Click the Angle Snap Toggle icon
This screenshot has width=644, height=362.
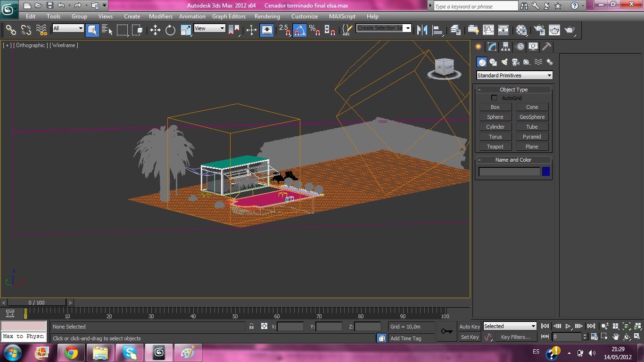coord(300,31)
